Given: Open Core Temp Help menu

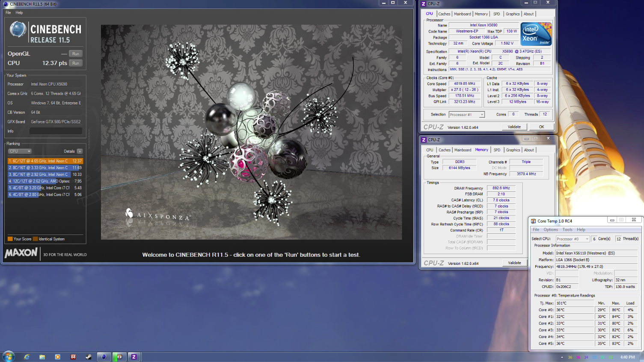Looking at the screenshot, I should pyautogui.click(x=581, y=230).
